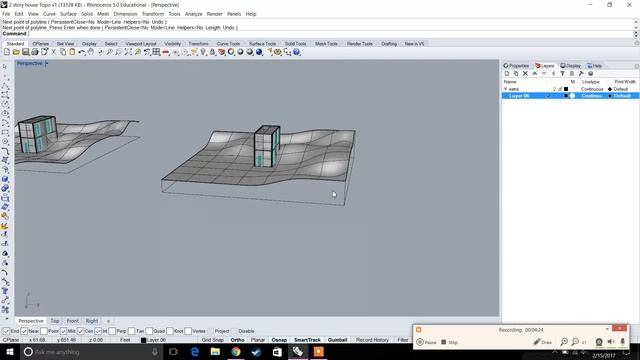Open the Analyze menu

coord(193,14)
